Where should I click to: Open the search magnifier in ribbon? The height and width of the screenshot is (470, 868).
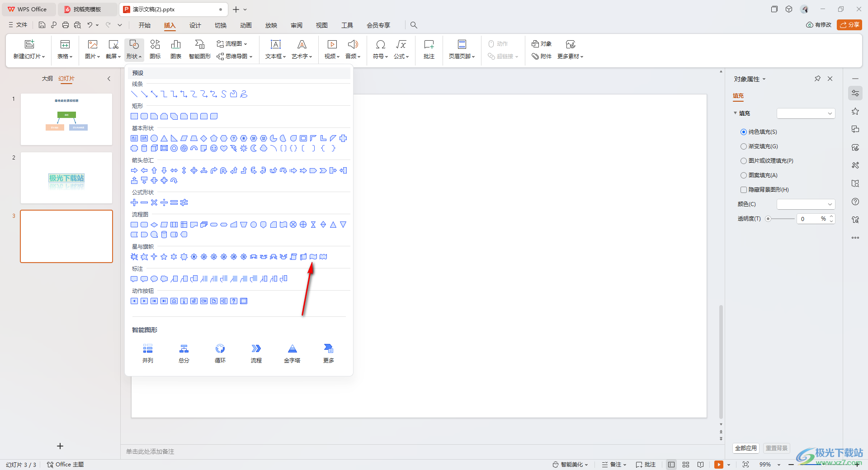tap(414, 25)
